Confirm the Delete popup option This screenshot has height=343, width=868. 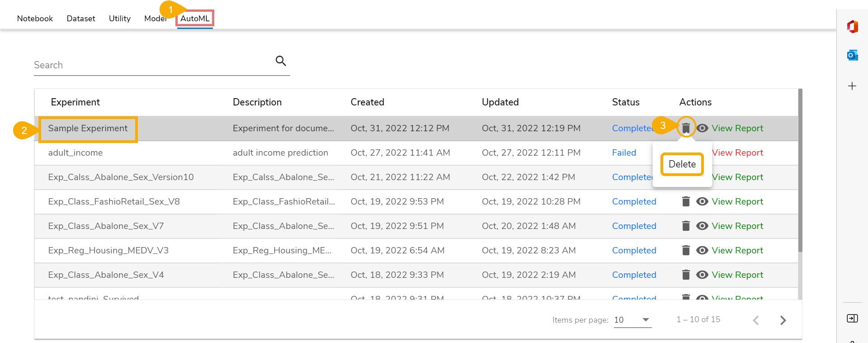pos(682,164)
